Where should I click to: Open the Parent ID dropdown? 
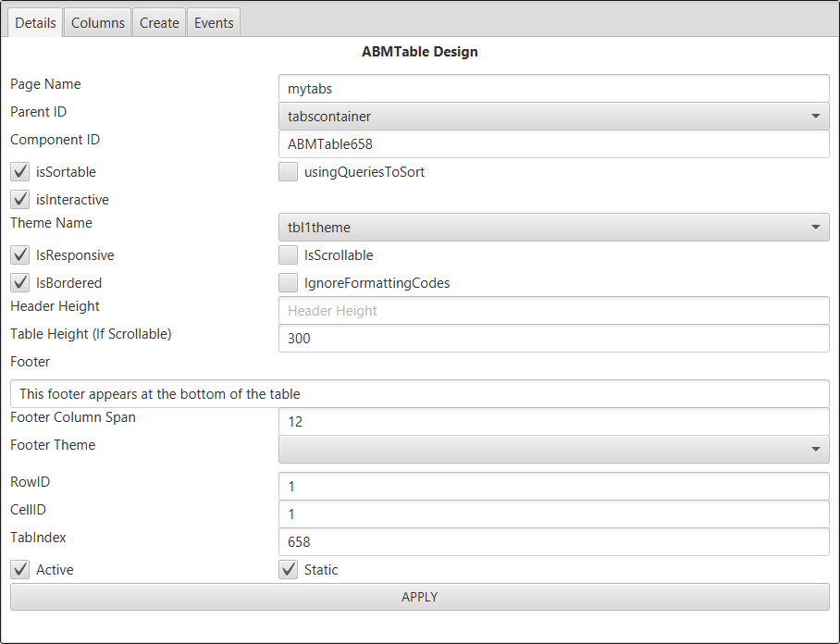click(553, 117)
